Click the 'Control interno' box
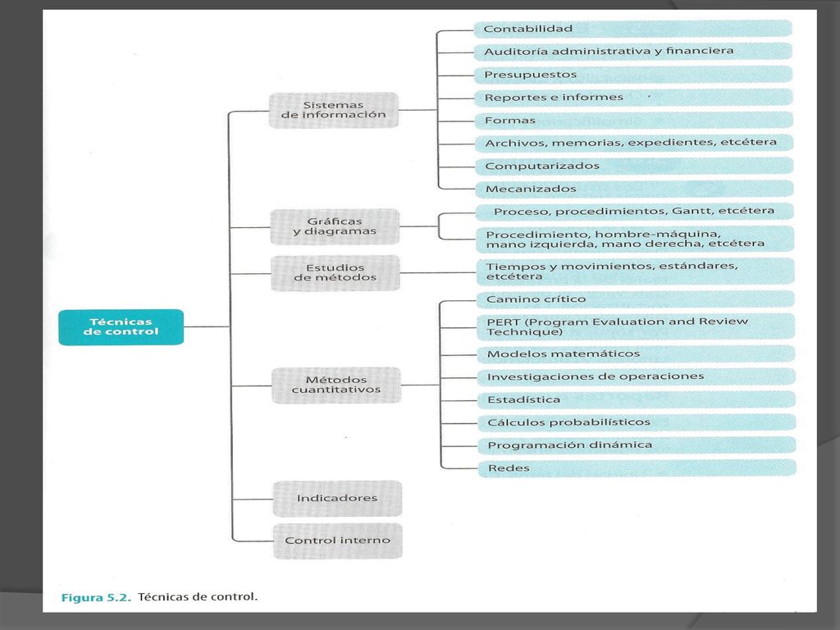The height and width of the screenshot is (630, 840). click(337, 541)
